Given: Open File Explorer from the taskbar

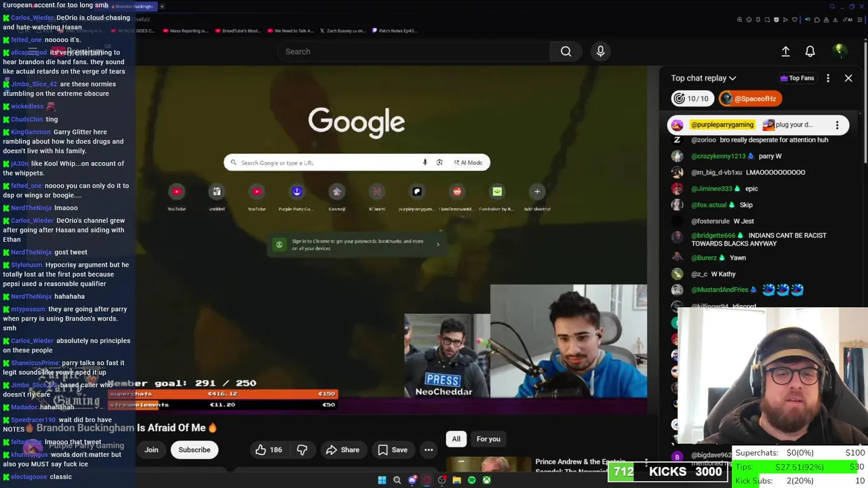Looking at the screenshot, I should point(457,481).
